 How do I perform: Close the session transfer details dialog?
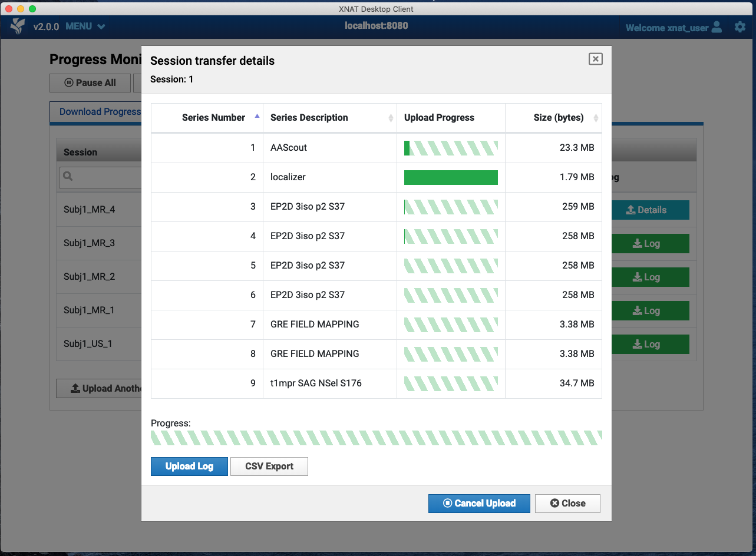(x=595, y=59)
